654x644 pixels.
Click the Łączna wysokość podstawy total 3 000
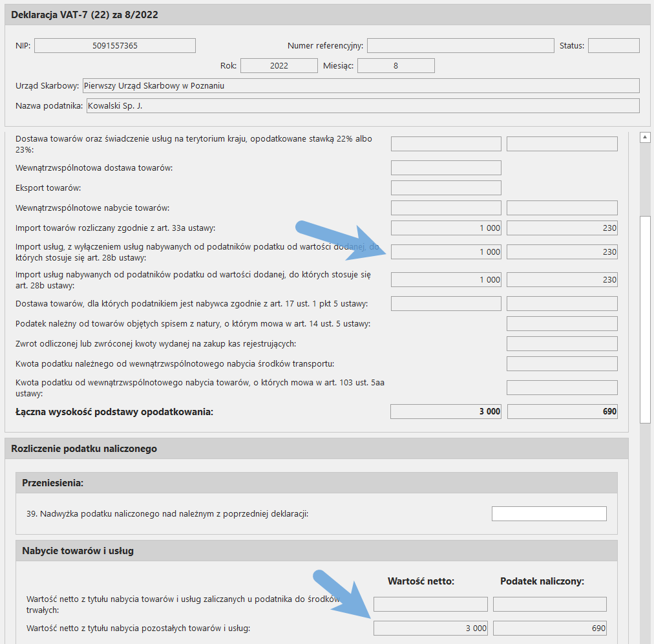[446, 411]
